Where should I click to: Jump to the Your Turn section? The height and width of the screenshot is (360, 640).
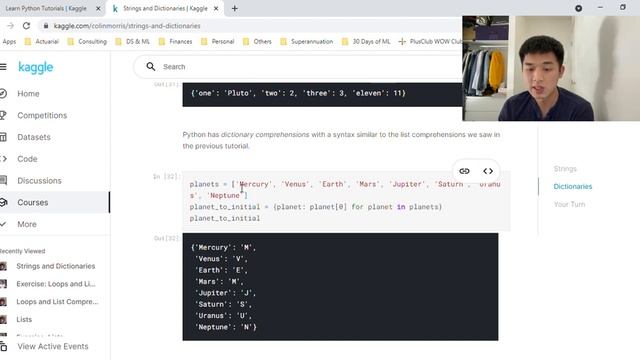tap(569, 204)
